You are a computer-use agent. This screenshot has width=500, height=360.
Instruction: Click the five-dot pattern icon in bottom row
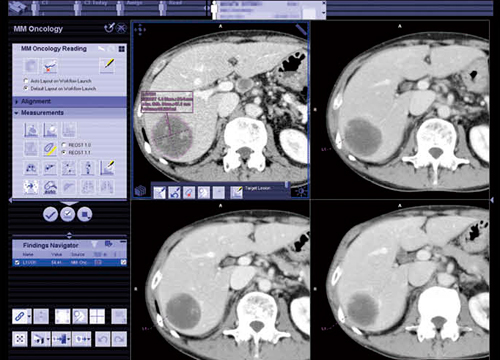pyautogui.click(x=20, y=339)
